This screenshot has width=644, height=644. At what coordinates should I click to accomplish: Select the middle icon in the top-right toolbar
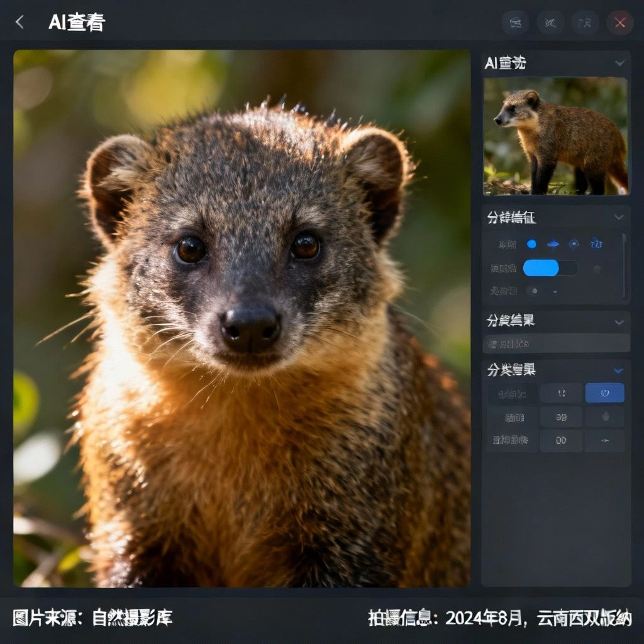pyautogui.click(x=550, y=23)
